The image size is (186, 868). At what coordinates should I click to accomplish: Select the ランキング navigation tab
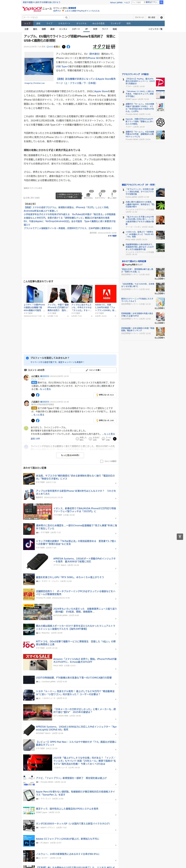coord(115,24)
